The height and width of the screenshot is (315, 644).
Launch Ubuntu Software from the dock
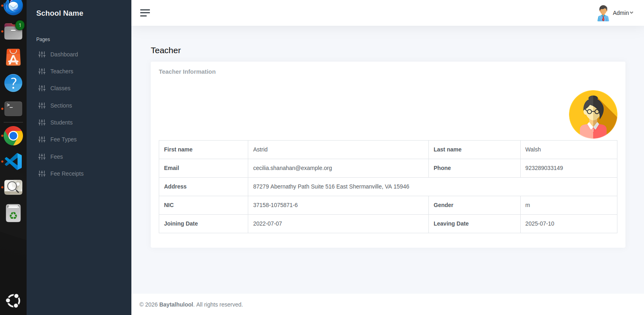13,57
